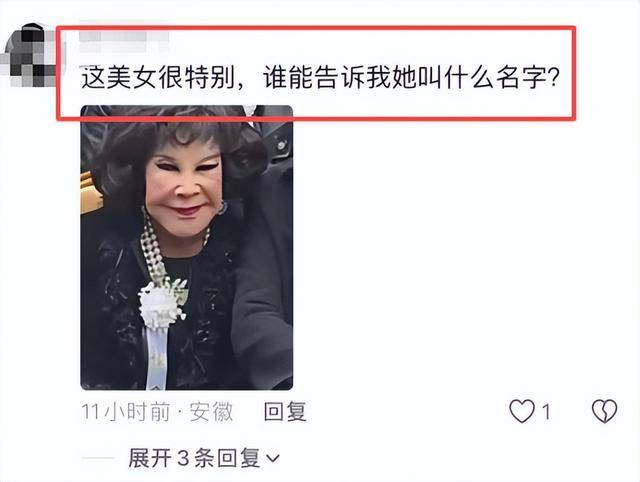
Task: Click the chevron beside 展开3条回复
Action: click(273, 458)
